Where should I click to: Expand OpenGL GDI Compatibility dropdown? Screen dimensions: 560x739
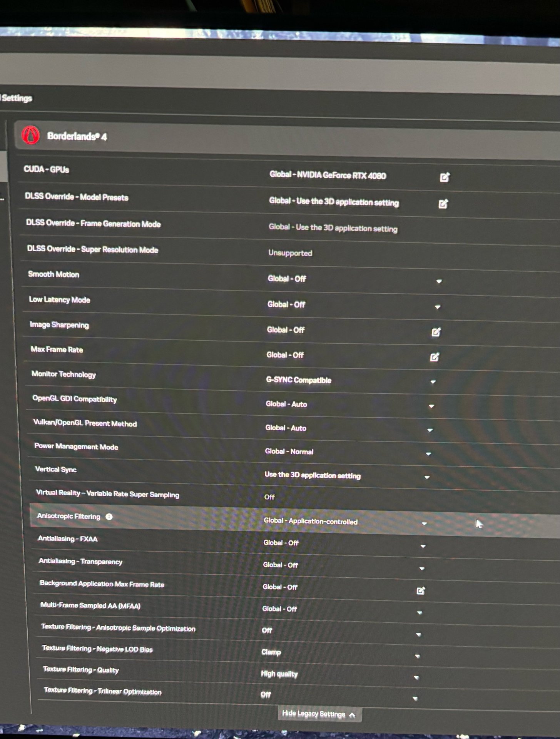point(431,406)
